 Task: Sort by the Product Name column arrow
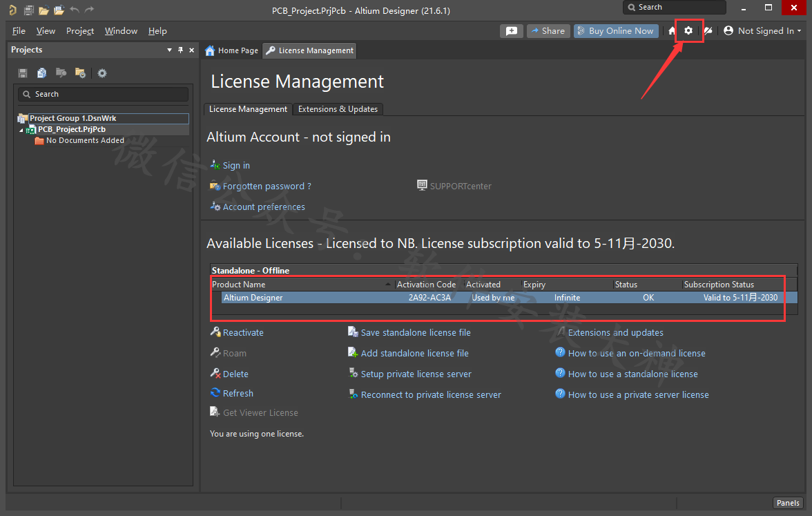click(x=388, y=285)
